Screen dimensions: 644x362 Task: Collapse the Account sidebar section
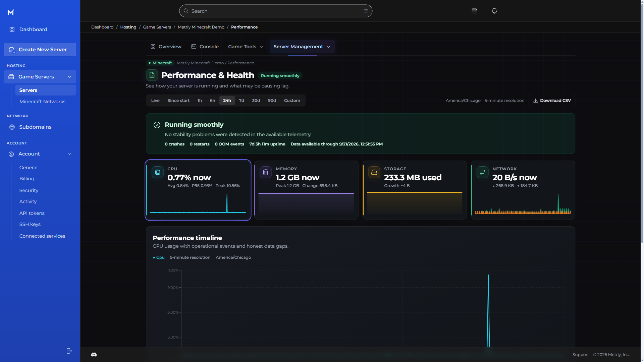(x=69, y=154)
